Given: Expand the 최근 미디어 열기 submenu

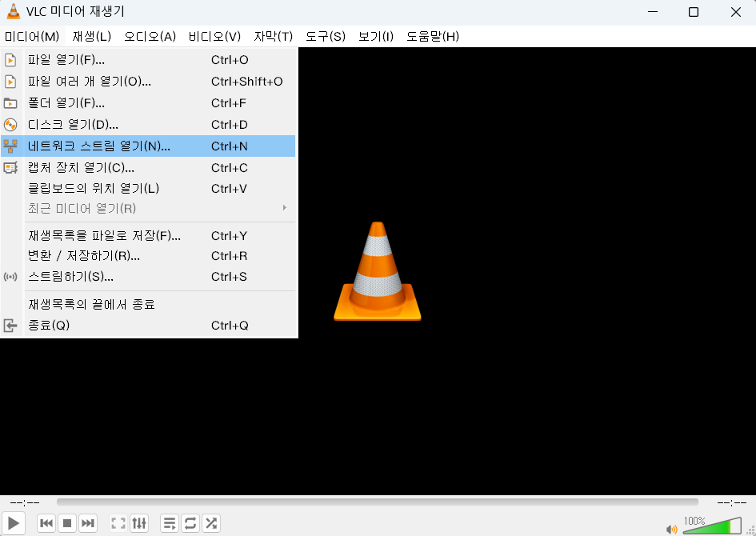Looking at the screenshot, I should [284, 206].
